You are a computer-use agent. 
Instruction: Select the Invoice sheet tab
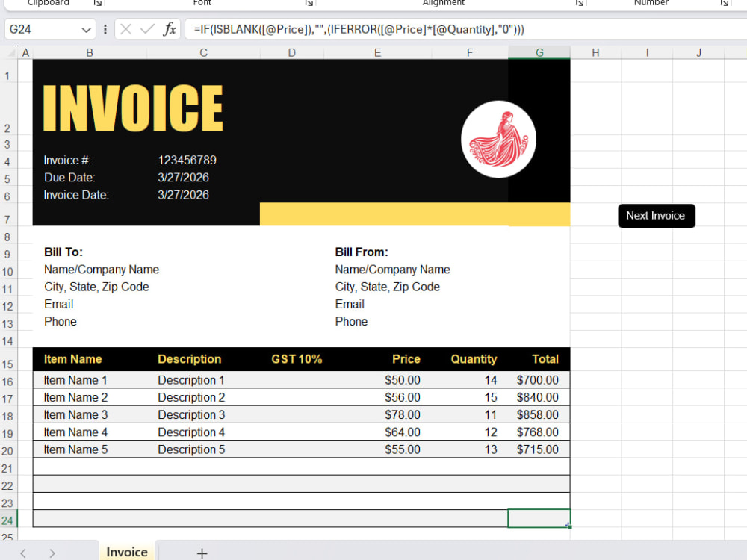point(127,552)
